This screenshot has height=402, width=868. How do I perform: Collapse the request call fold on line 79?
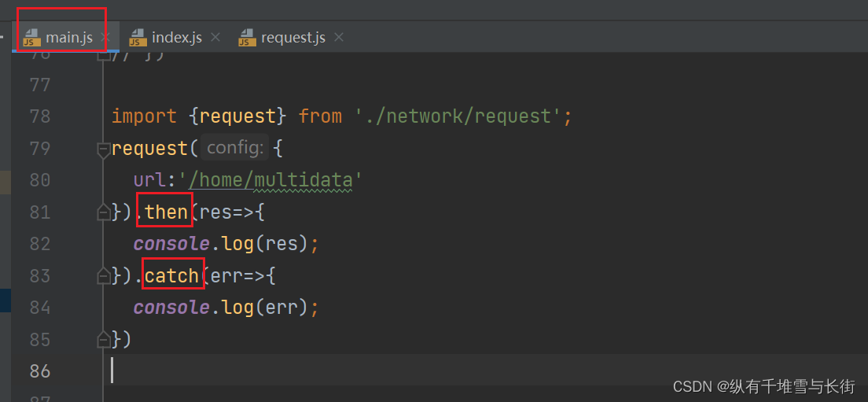(x=103, y=149)
